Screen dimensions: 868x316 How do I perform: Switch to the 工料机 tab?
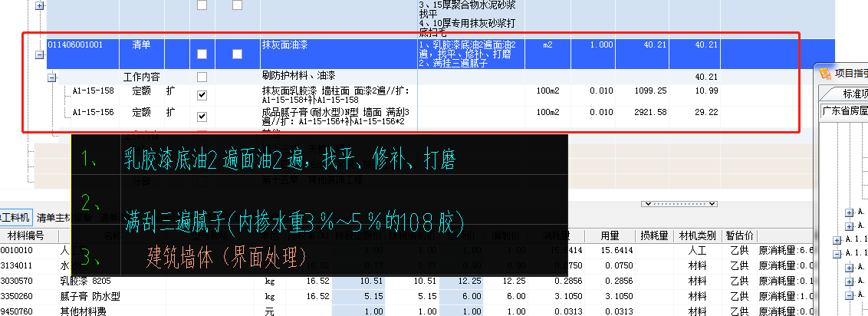pos(15,218)
